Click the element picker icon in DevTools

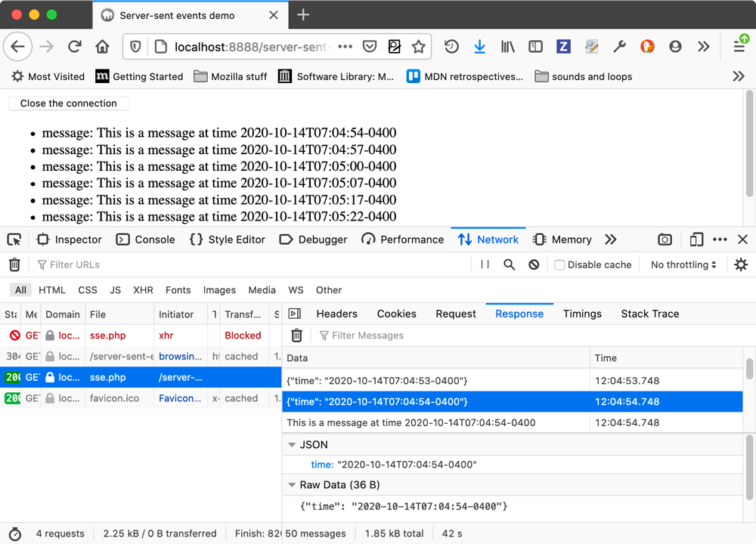[14, 240]
